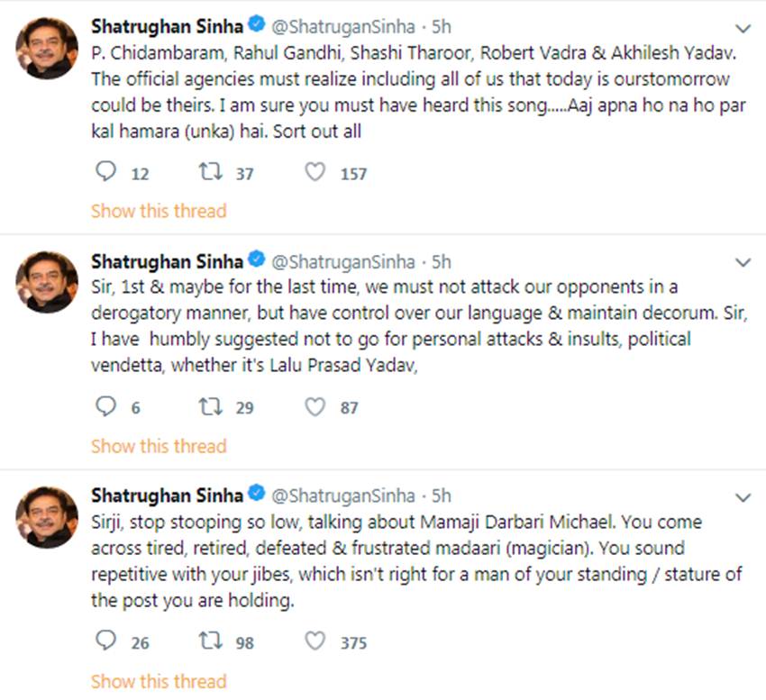Reply to the tweet with 6 replies
This screenshot has height=700, width=766.
(x=106, y=407)
